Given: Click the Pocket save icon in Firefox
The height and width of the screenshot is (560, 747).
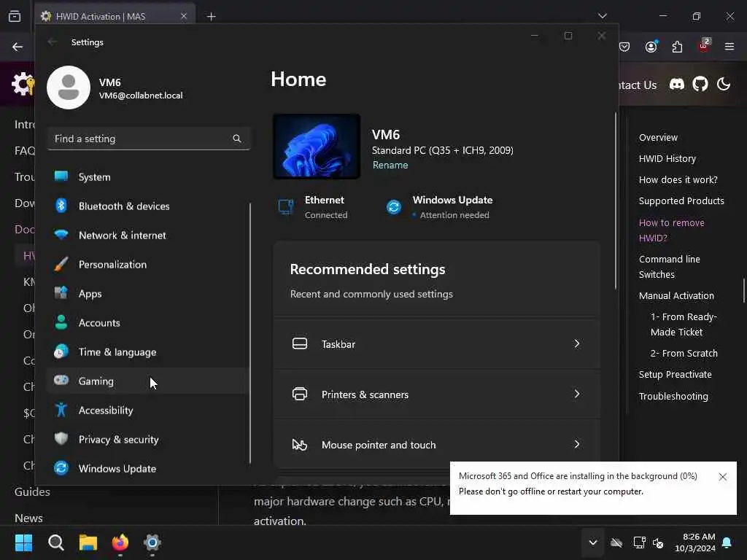Looking at the screenshot, I should [624, 46].
